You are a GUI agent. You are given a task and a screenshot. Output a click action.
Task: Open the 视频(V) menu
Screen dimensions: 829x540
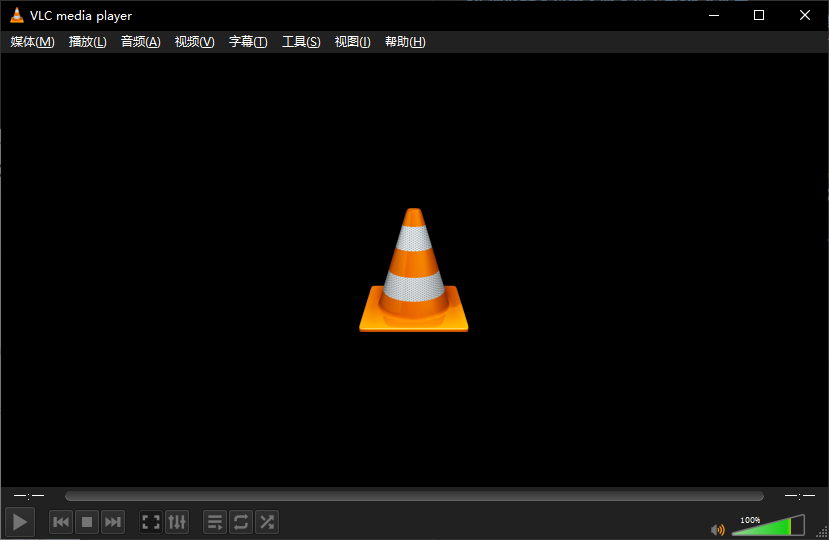(x=195, y=42)
